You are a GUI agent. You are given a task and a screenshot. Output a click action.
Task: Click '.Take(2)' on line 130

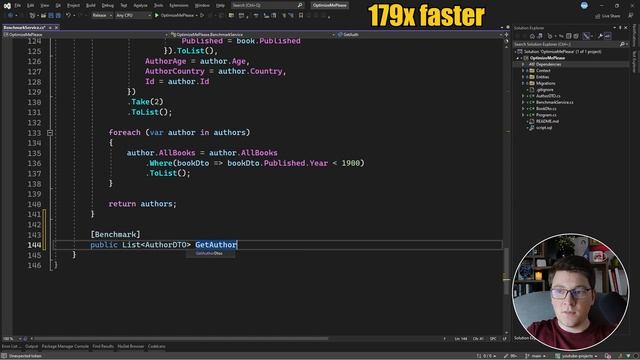pos(145,102)
